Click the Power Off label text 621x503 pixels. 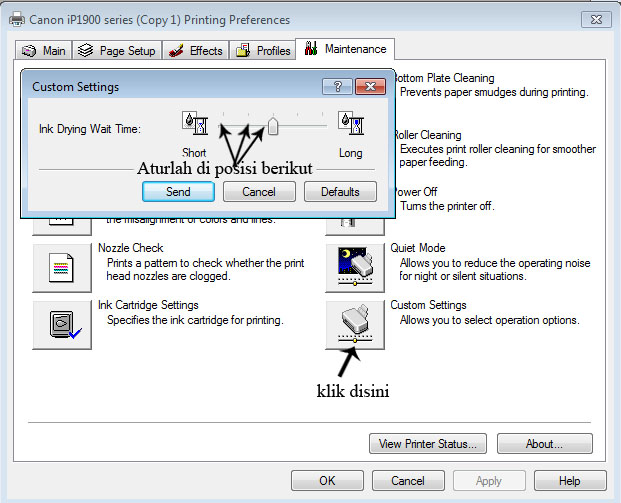pyautogui.click(x=416, y=192)
